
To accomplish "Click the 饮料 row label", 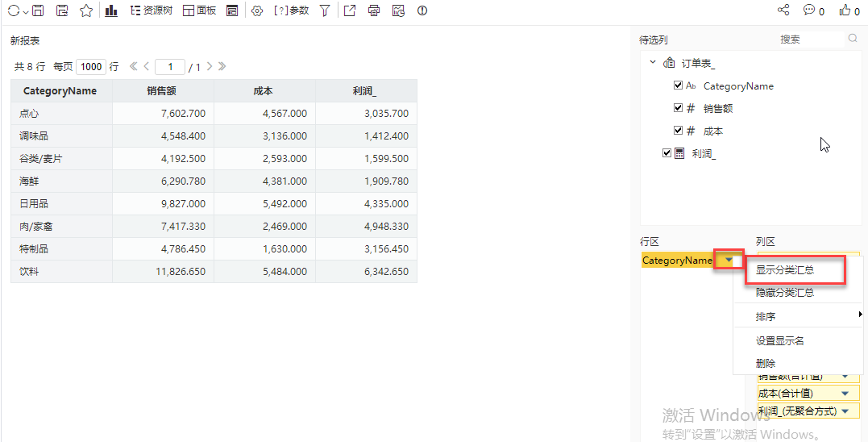I will click(x=29, y=271).
